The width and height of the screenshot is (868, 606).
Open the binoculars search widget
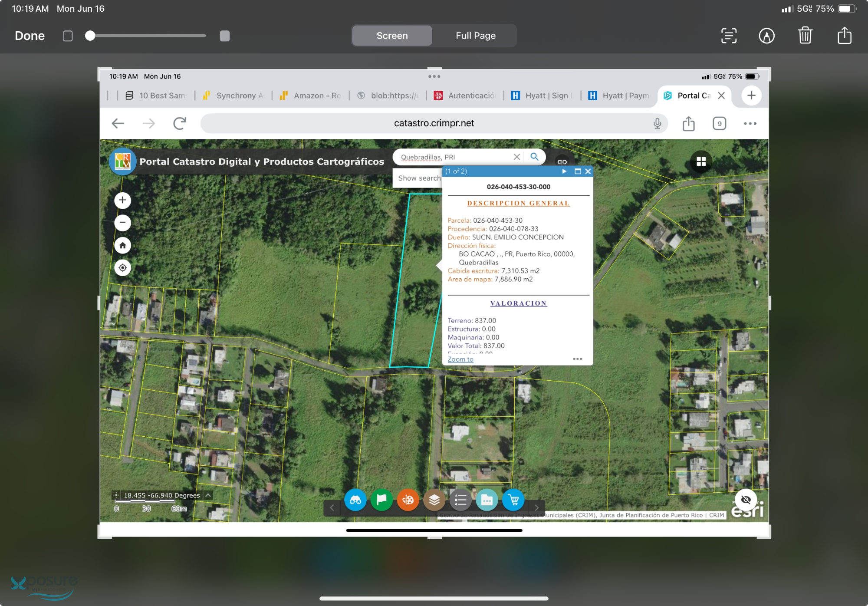[355, 500]
